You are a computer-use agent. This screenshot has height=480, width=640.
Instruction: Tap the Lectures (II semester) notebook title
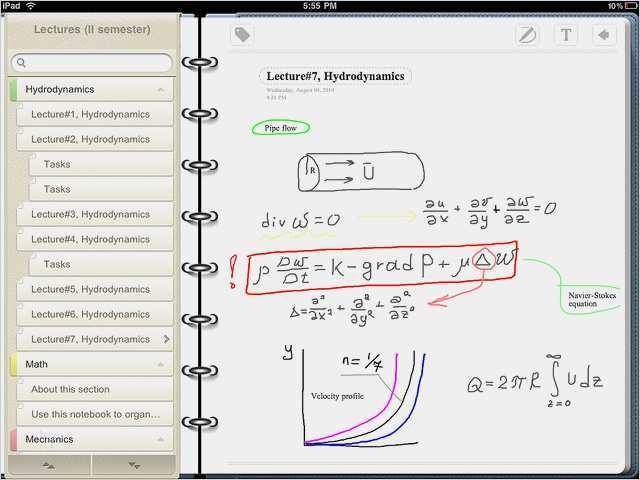[x=92, y=29]
